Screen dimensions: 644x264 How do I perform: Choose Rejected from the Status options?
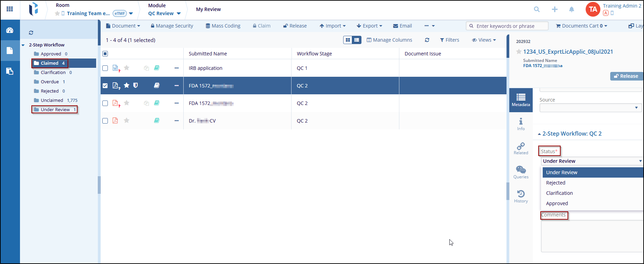click(x=555, y=183)
